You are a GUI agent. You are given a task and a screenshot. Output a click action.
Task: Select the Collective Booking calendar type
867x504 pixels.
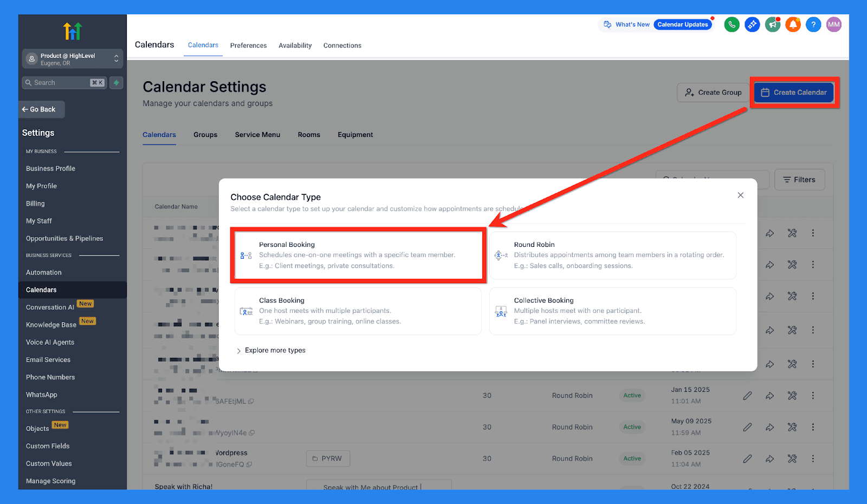pos(613,311)
